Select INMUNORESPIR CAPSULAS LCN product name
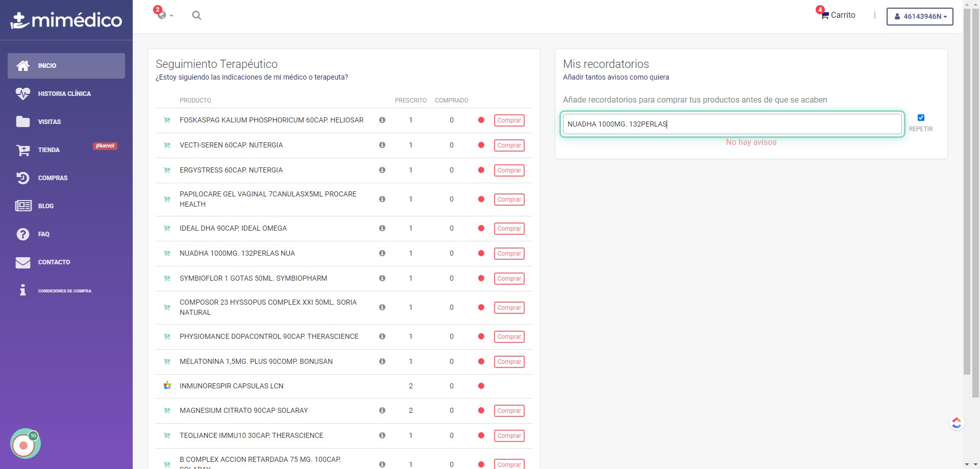The width and height of the screenshot is (980, 469). (231, 386)
